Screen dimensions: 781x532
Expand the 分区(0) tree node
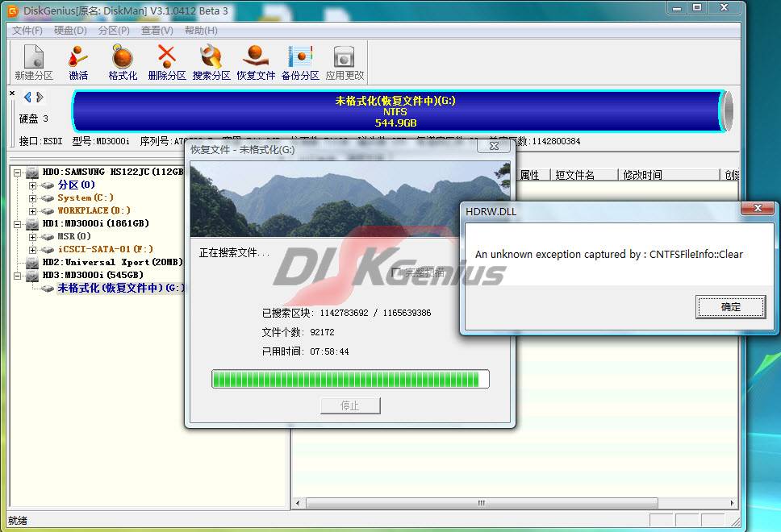[x=32, y=185]
